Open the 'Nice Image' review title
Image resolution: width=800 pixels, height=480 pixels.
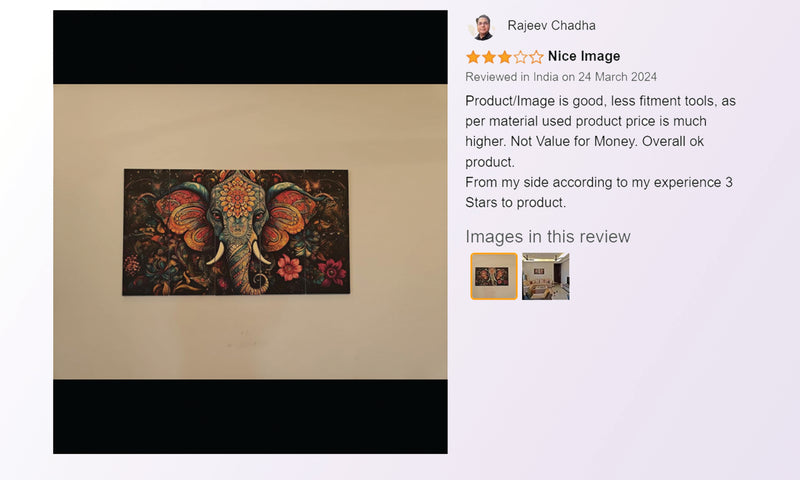pyautogui.click(x=584, y=56)
